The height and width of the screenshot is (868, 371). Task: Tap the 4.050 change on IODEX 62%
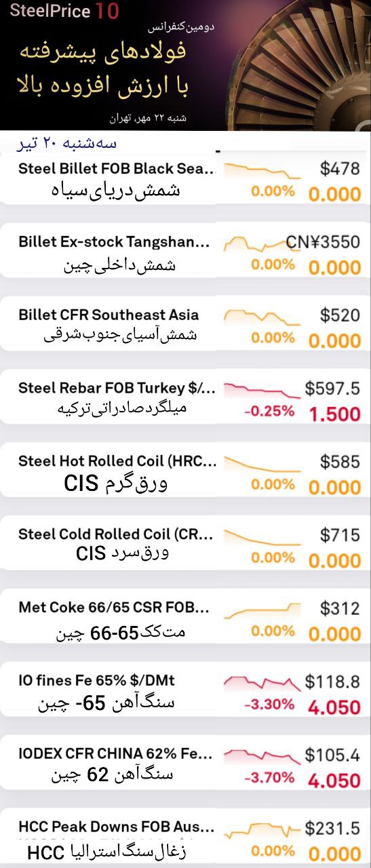coord(334,780)
